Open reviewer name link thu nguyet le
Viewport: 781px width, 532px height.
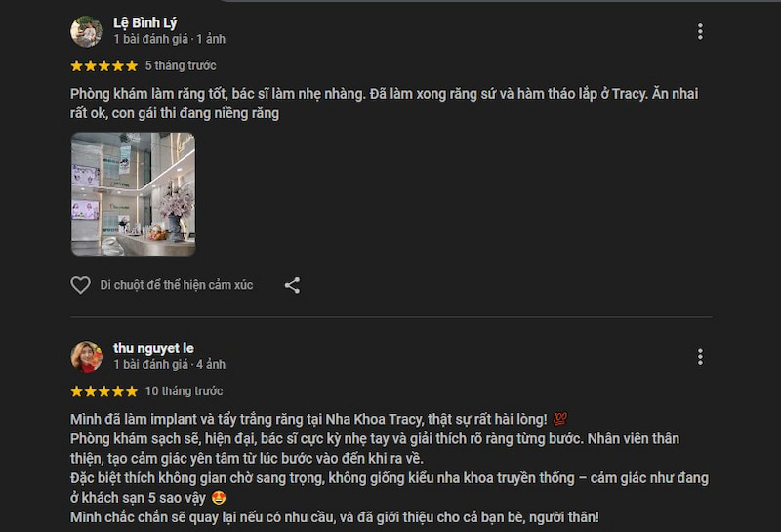click(x=153, y=348)
